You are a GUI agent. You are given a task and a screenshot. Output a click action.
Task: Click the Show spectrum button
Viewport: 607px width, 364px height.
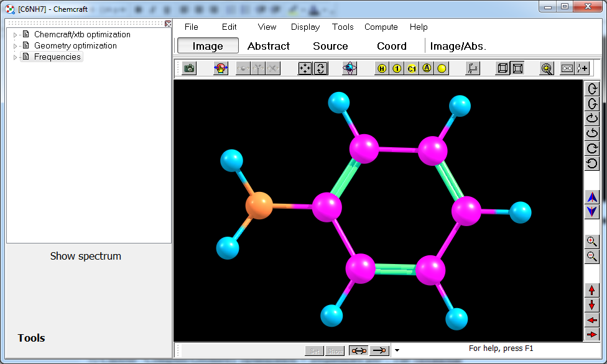click(x=86, y=256)
